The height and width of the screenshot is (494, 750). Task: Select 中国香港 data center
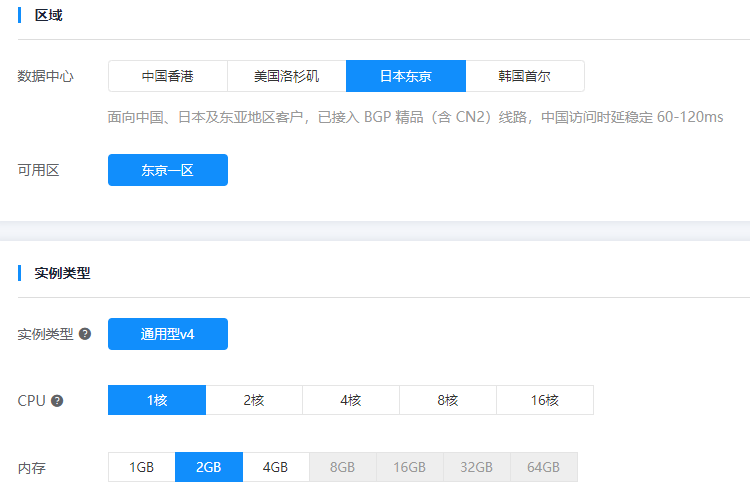point(167,76)
